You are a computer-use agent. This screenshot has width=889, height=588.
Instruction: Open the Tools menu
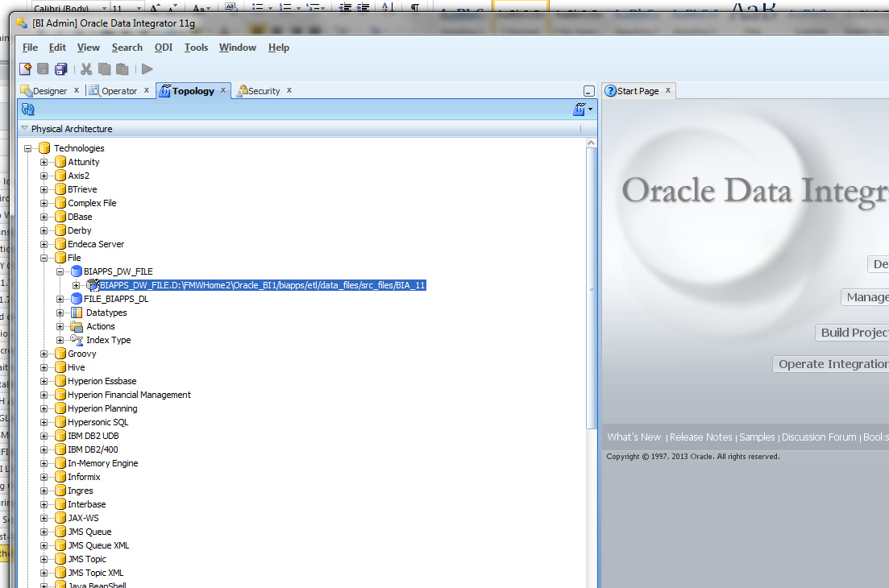196,48
